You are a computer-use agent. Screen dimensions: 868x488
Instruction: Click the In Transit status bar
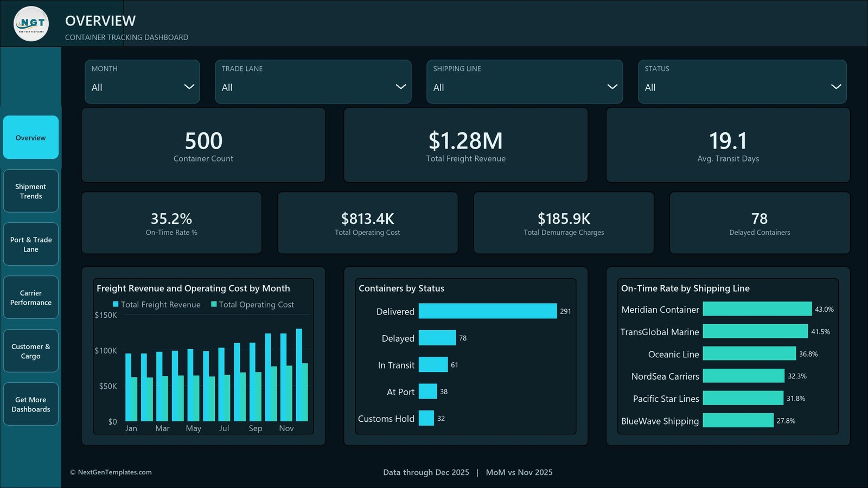433,364
